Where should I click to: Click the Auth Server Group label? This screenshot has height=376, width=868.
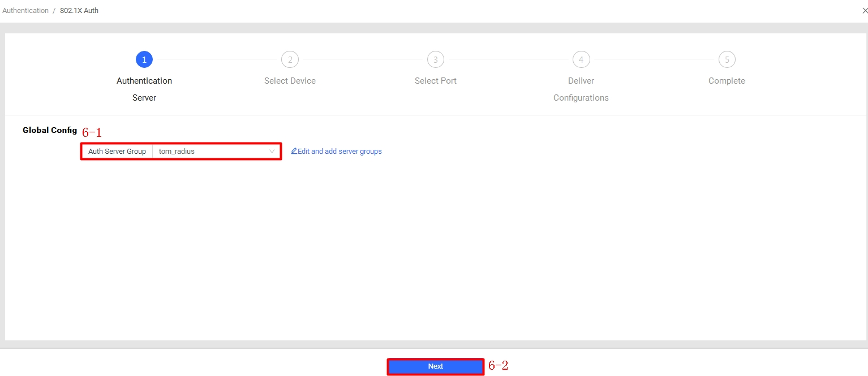tap(117, 152)
